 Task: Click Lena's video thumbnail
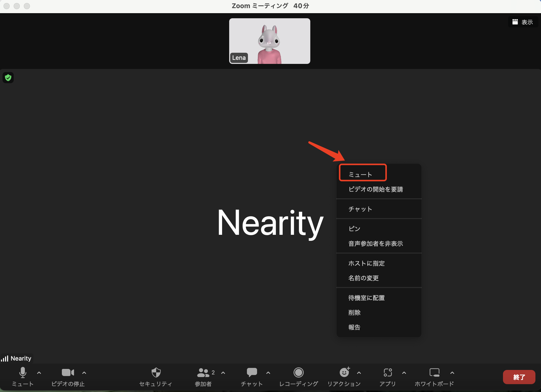click(270, 41)
